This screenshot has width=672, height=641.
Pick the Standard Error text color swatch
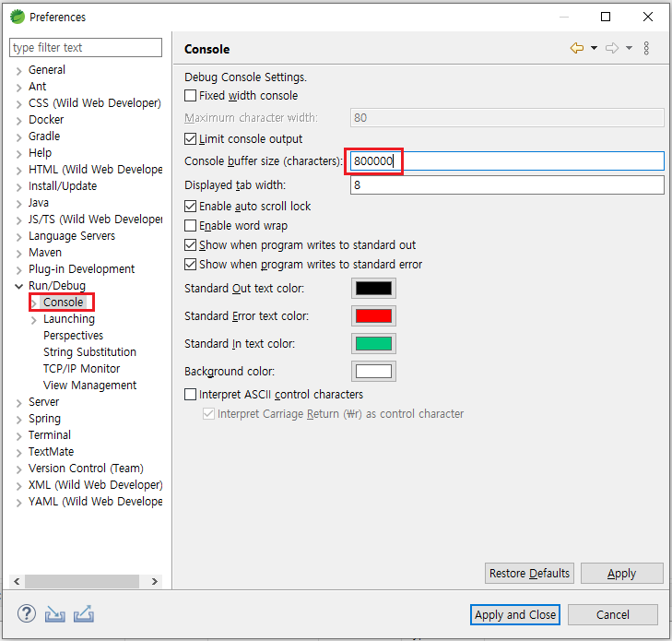(x=373, y=316)
